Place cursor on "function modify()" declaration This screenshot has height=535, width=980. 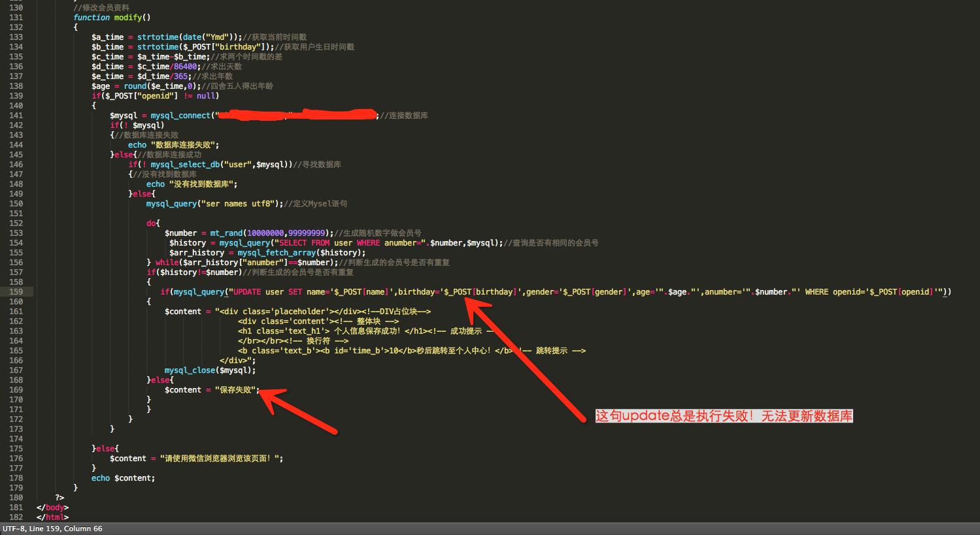[112, 18]
